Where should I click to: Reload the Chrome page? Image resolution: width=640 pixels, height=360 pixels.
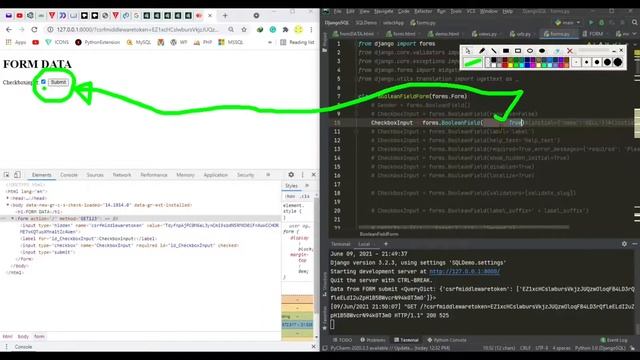click(x=34, y=29)
